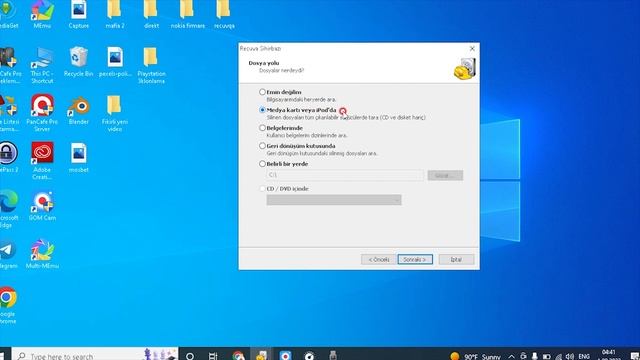Image resolution: width=640 pixels, height=360 pixels.
Task: Select the 'Belirli bir yerde' radio option
Action: pos(262,164)
